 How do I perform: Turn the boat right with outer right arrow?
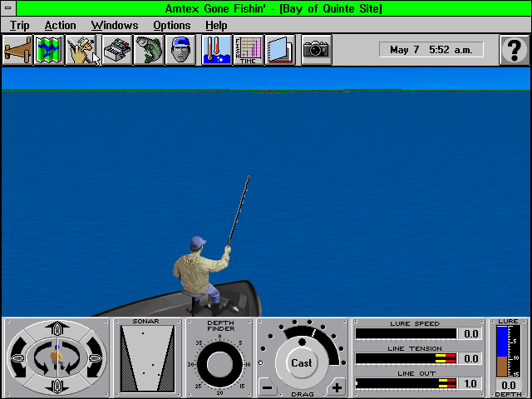[95, 357]
